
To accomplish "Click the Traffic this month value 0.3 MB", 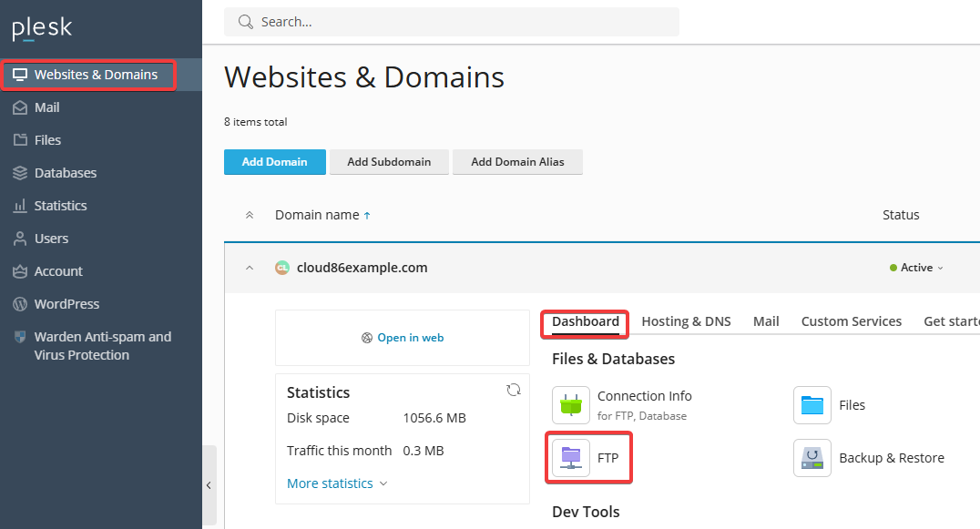I will (x=424, y=451).
